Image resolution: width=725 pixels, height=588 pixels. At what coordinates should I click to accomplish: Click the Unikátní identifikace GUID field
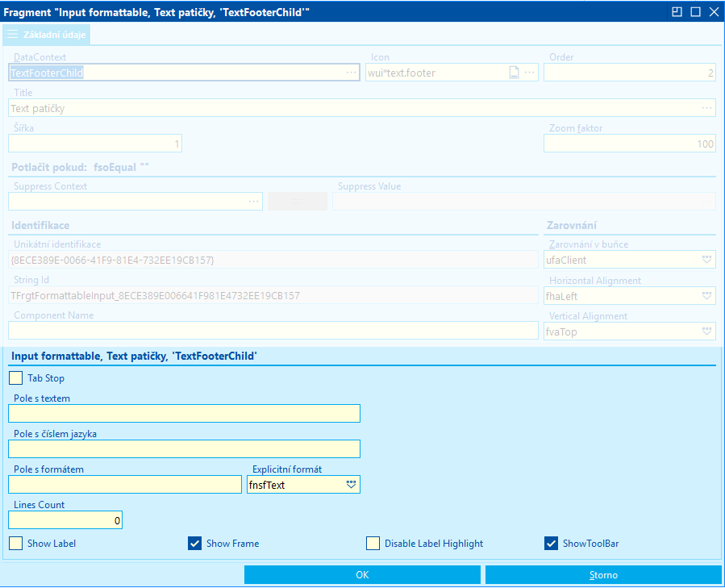click(x=273, y=260)
